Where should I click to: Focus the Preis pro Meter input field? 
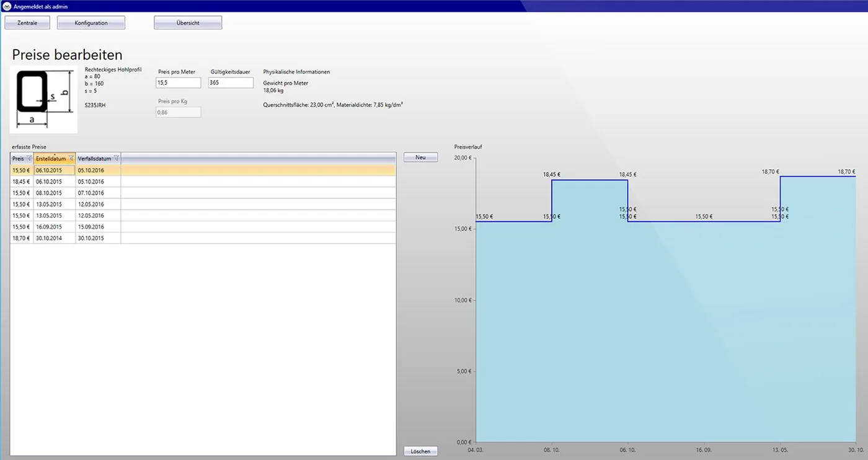[x=179, y=82]
